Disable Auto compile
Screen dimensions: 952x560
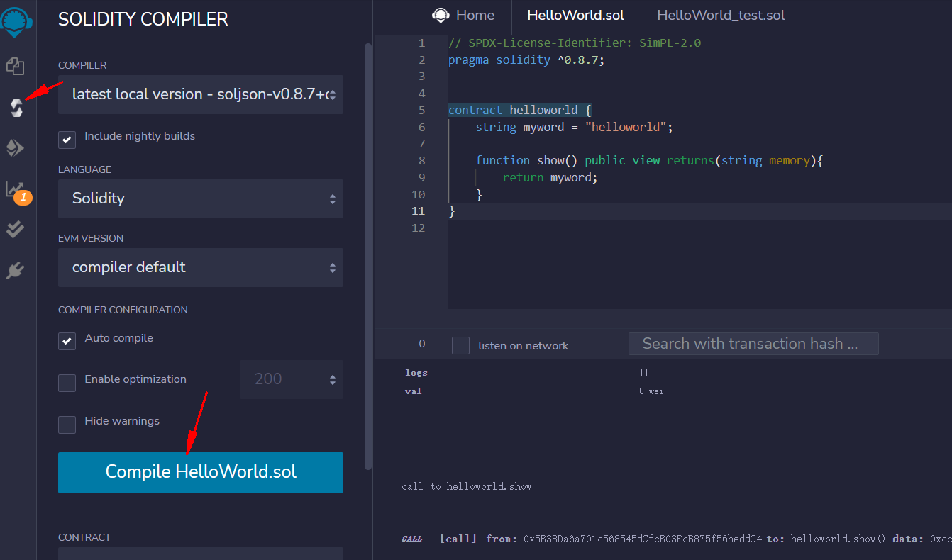click(x=66, y=341)
